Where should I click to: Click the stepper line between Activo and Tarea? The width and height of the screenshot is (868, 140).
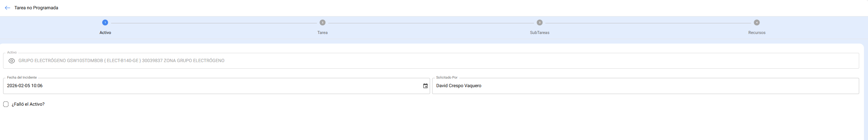214,23
